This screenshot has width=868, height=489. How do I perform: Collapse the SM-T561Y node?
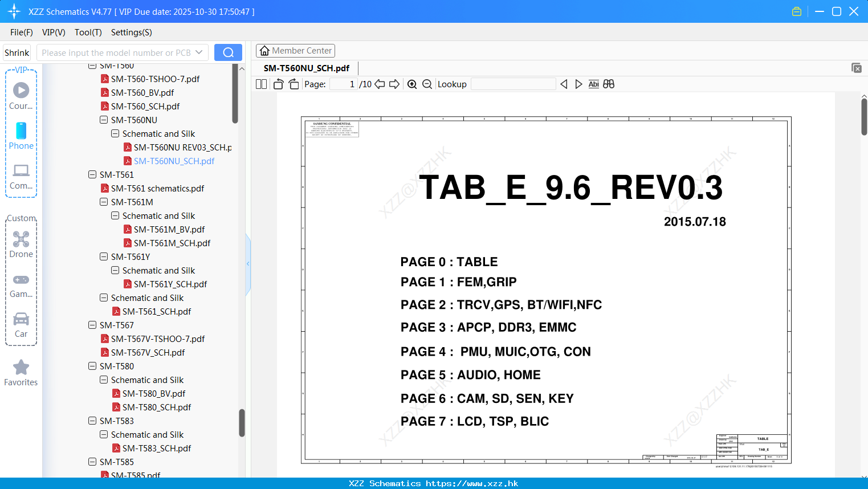coord(104,256)
